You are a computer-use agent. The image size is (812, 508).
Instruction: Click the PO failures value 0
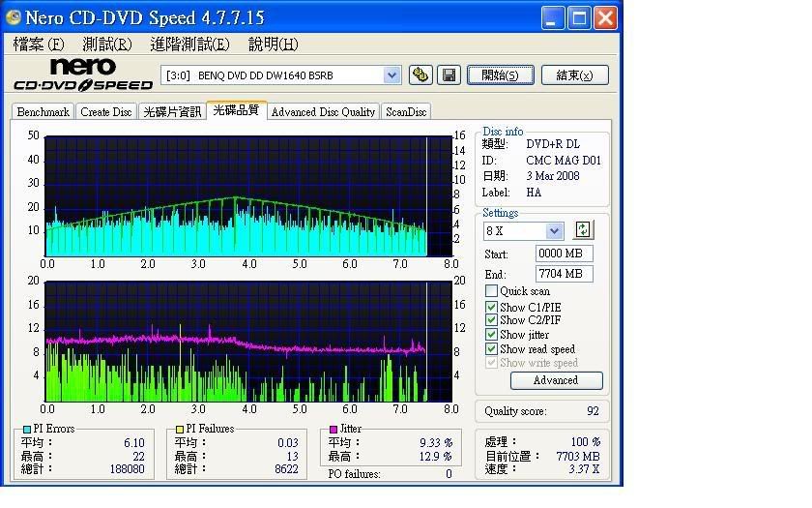(x=449, y=474)
